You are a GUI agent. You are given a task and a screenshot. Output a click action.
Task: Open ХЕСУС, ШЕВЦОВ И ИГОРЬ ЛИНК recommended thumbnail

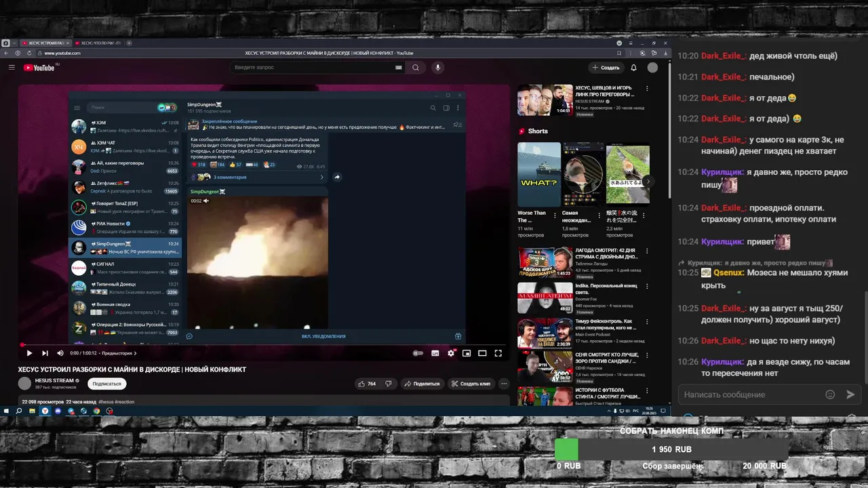[x=545, y=100]
